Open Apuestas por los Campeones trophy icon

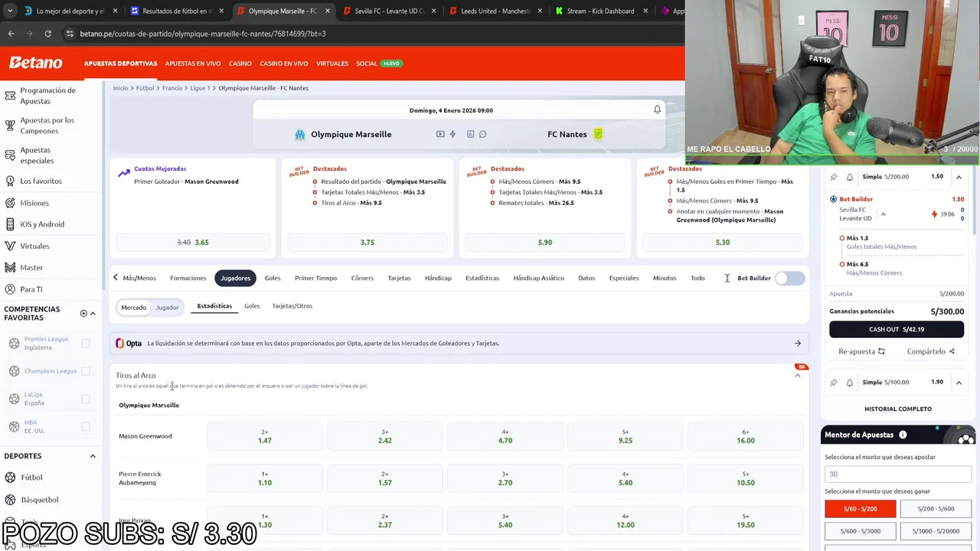10,126
